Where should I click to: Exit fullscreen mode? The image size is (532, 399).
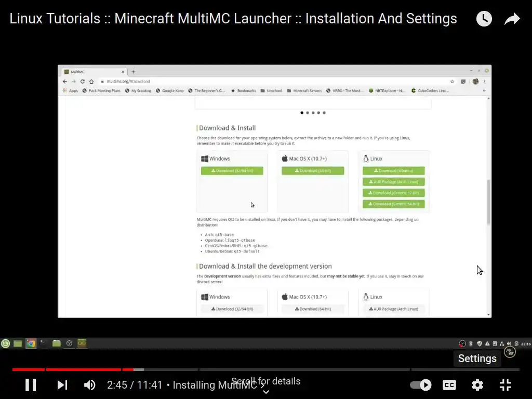pos(506,385)
